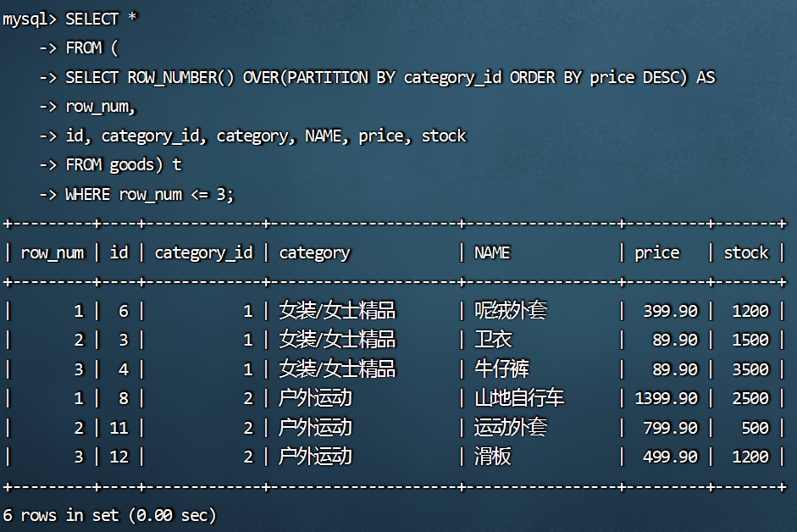Click the category_id column header
Screen dimensions: 797x532
(203, 252)
